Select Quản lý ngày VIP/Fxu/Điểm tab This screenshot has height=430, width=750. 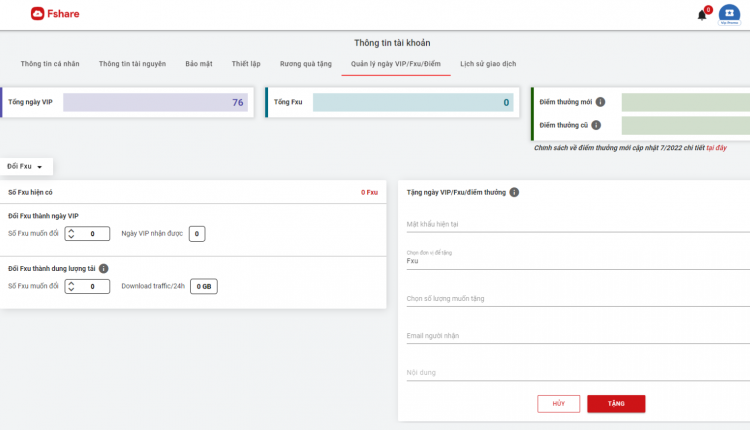coord(396,64)
